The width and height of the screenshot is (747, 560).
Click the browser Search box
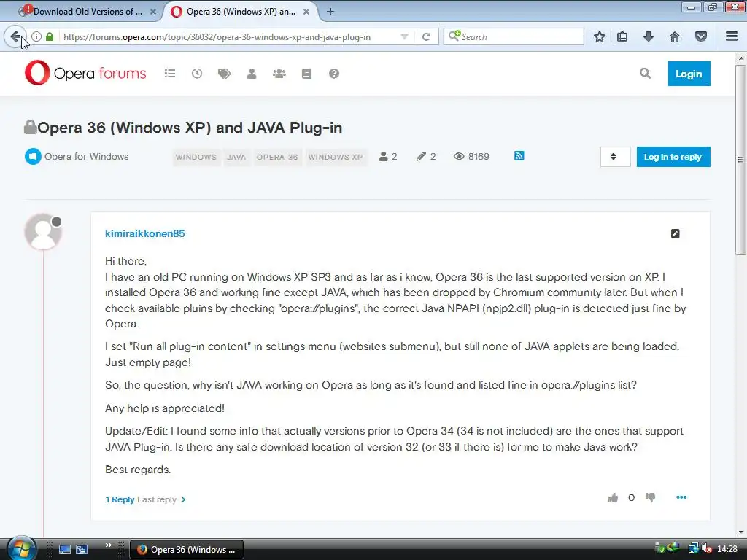(x=514, y=36)
